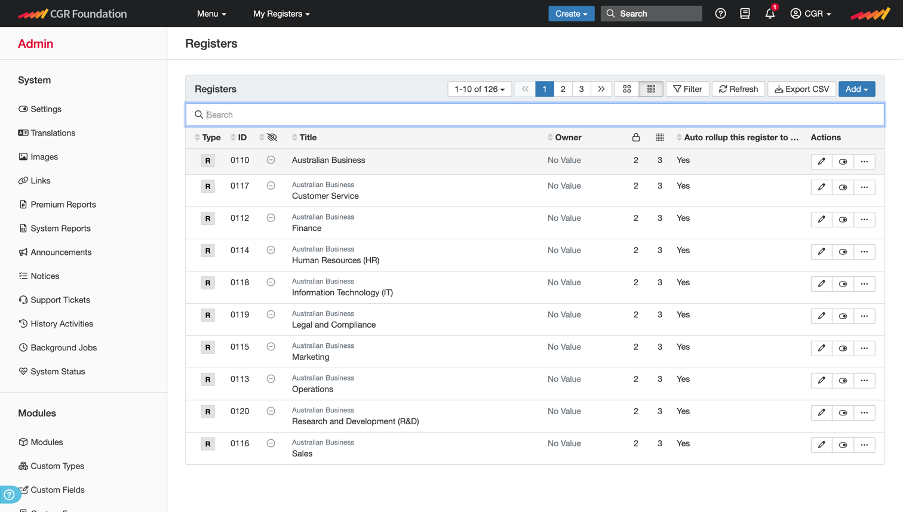Edit the Finance 0112 register
Screen dimensions: 904x512
(x=822, y=219)
